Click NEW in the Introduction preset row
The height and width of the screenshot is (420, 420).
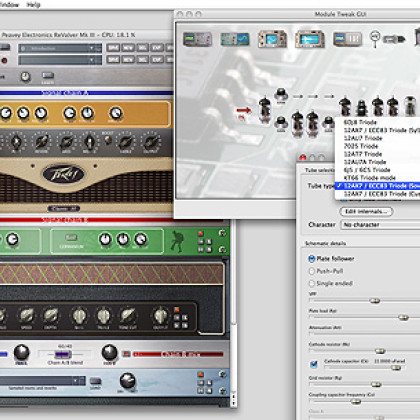tap(128, 48)
